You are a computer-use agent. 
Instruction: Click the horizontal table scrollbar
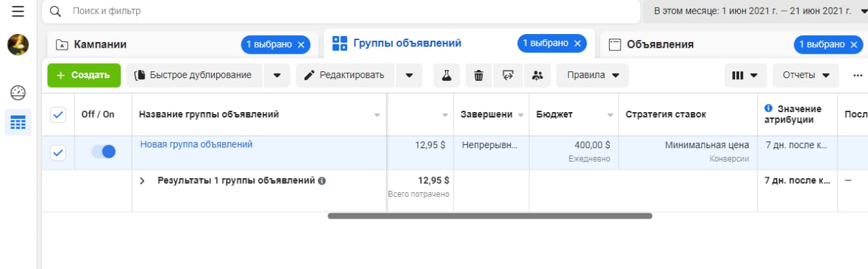pyautogui.click(x=490, y=216)
